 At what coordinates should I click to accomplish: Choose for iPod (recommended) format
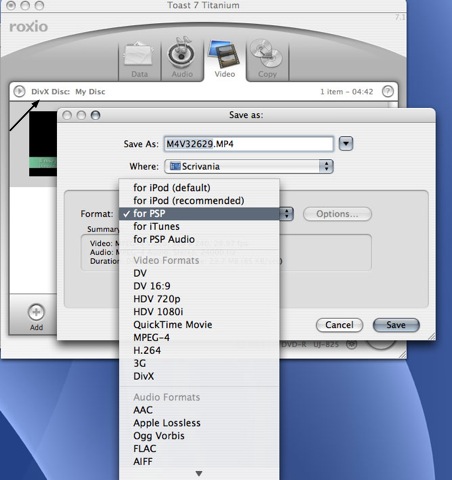click(199, 201)
